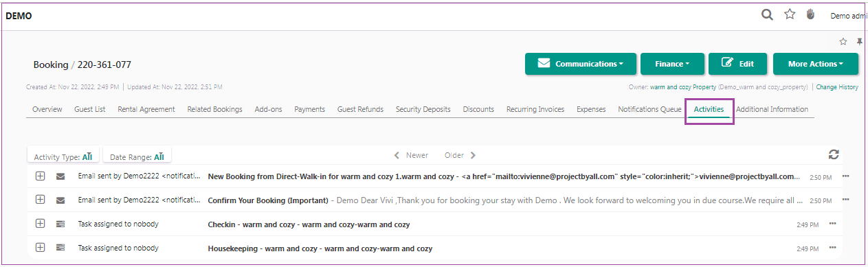Expand the Housekeeping task row
Image resolution: width=868 pixels, height=267 pixels.
click(x=40, y=247)
